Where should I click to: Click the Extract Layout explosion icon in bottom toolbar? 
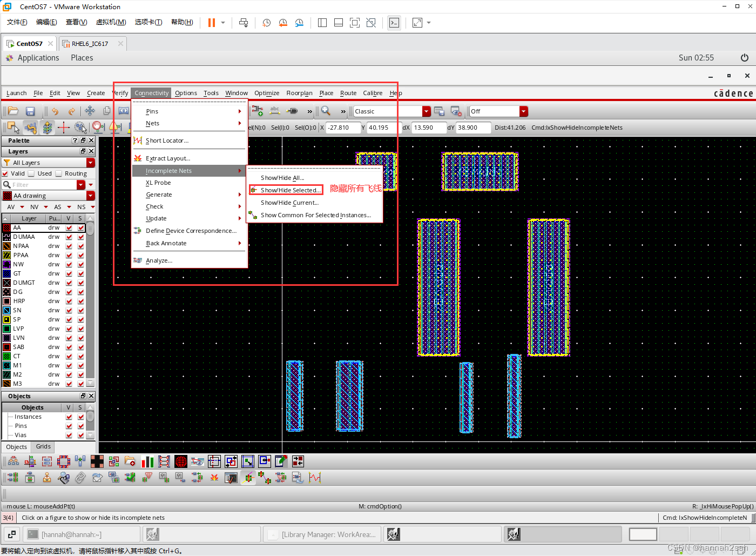click(x=214, y=478)
